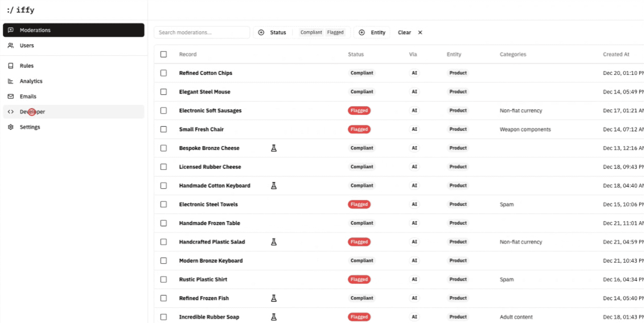Click the Record column header
Screen dimensions: 644x323
[188, 54]
